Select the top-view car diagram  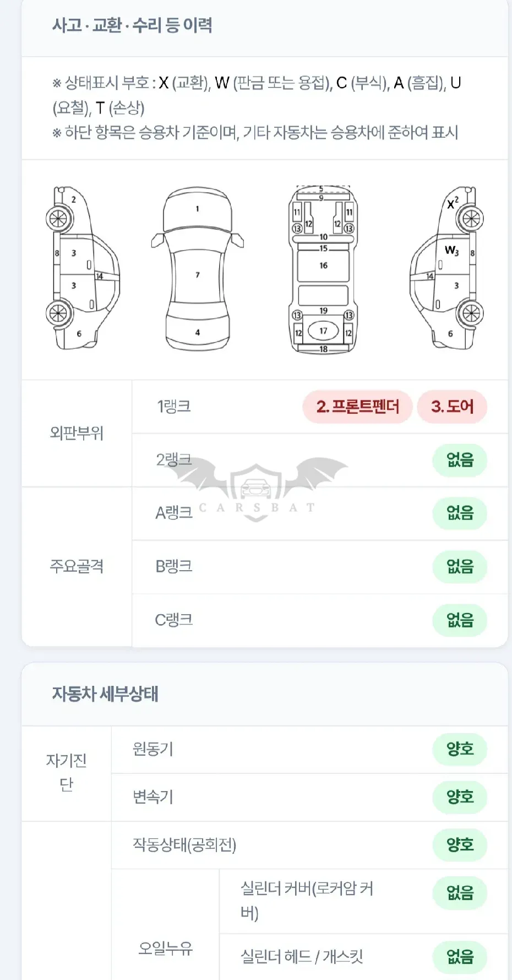click(198, 268)
